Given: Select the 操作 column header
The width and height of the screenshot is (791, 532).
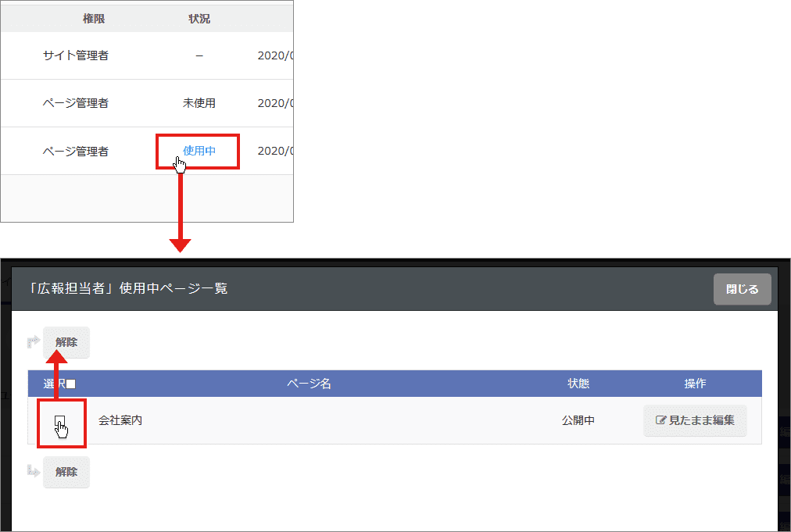Looking at the screenshot, I should point(695,384).
